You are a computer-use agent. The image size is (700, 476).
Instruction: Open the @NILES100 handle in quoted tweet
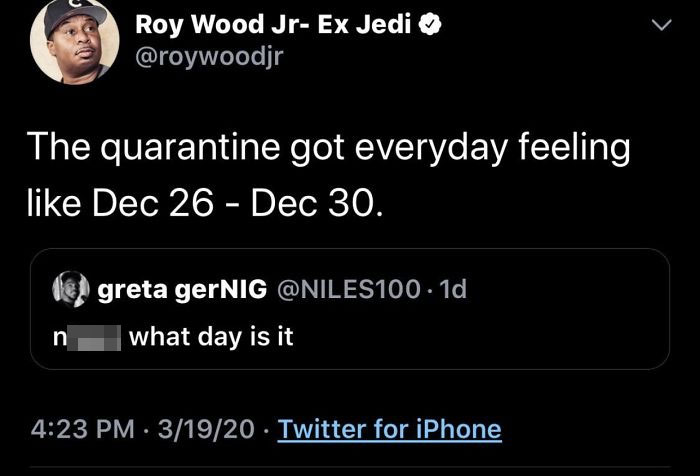tap(346, 290)
